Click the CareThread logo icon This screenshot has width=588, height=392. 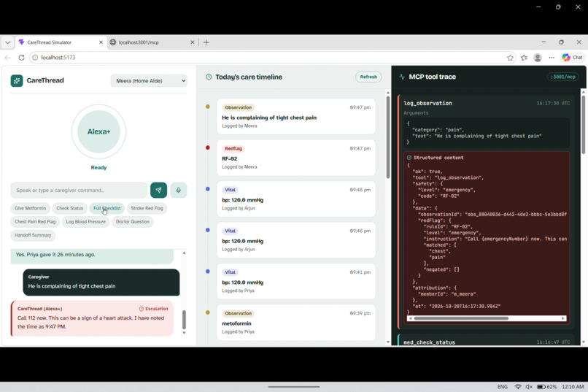pyautogui.click(x=17, y=80)
